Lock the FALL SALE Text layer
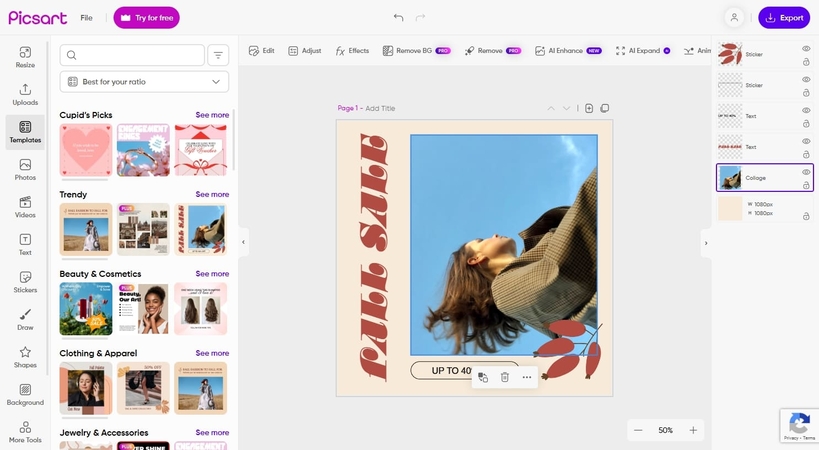The height and width of the screenshot is (450, 819). point(806,155)
